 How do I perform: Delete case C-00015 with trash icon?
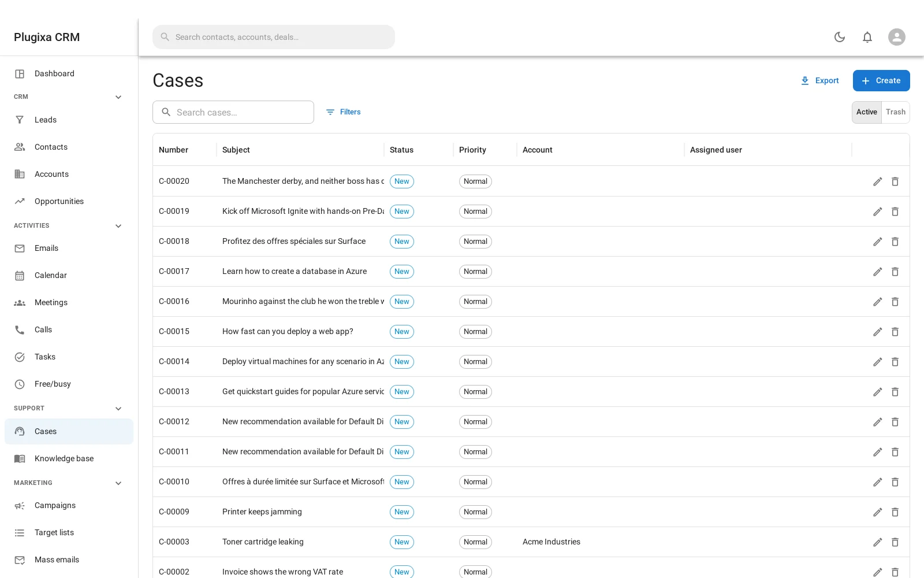895,332
